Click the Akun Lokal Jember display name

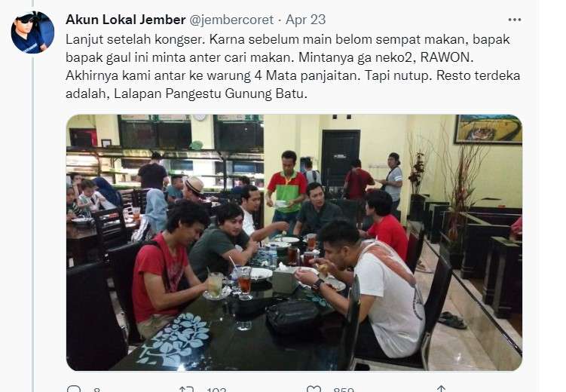(x=126, y=20)
